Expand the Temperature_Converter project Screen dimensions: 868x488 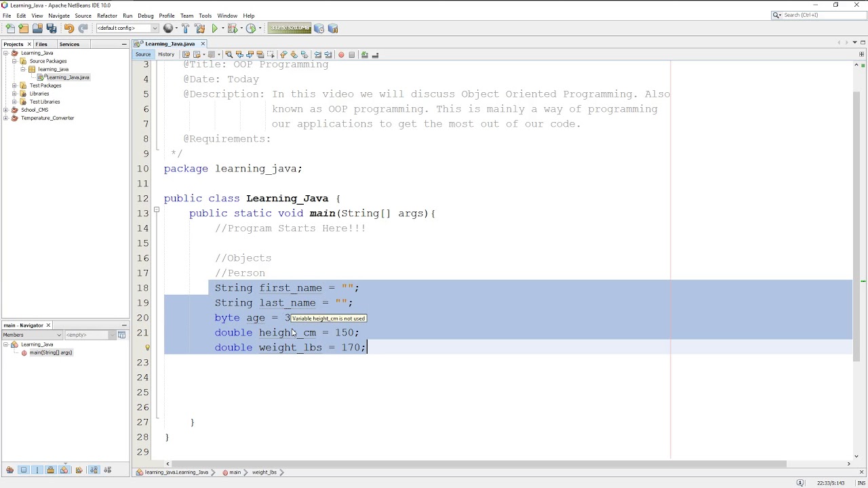click(6, 118)
